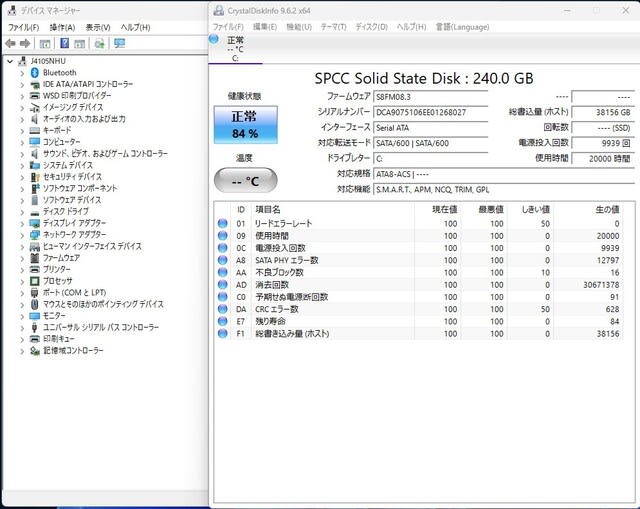Click the ファームウェア category icon

point(35,258)
